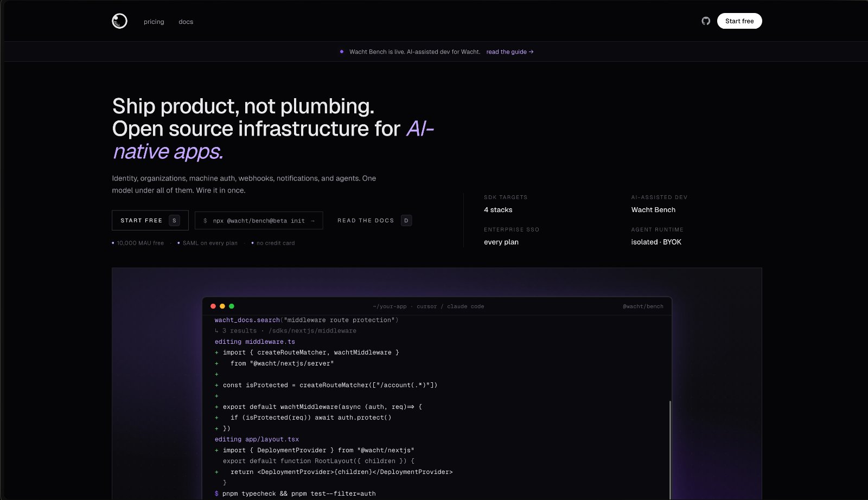The image size is (868, 500).
Task: Click the 4 stacks value
Action: [x=498, y=210]
